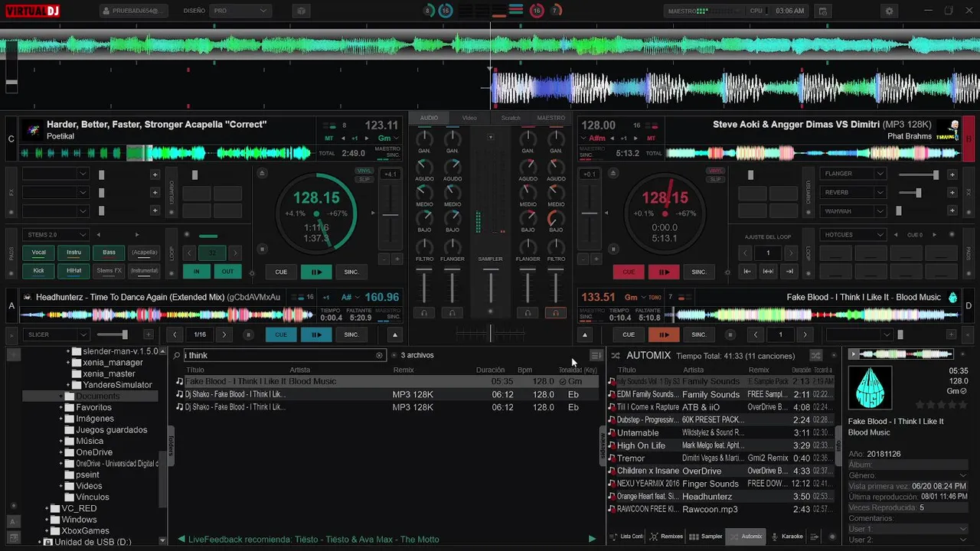Toggle VINYL mode on deck C
The width and height of the screenshot is (980, 551).
coord(364,171)
